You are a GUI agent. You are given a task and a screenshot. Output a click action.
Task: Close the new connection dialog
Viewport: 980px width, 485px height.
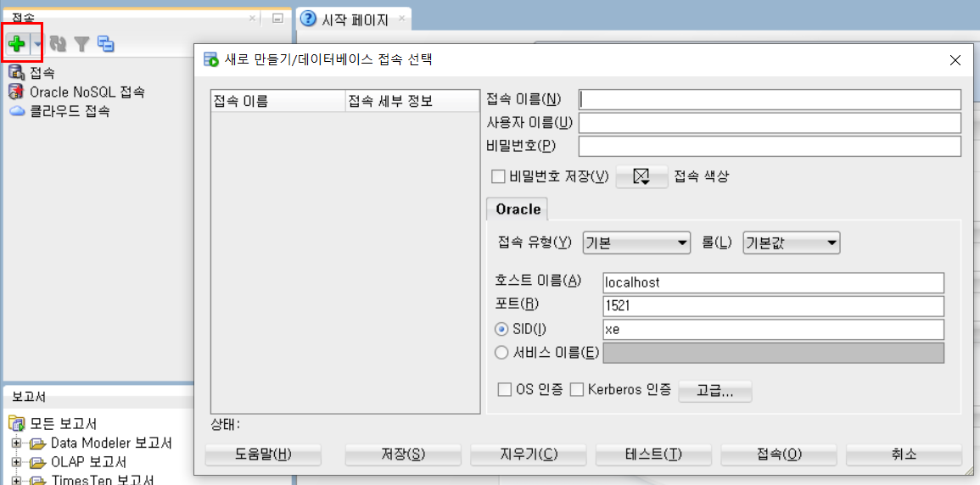click(955, 60)
